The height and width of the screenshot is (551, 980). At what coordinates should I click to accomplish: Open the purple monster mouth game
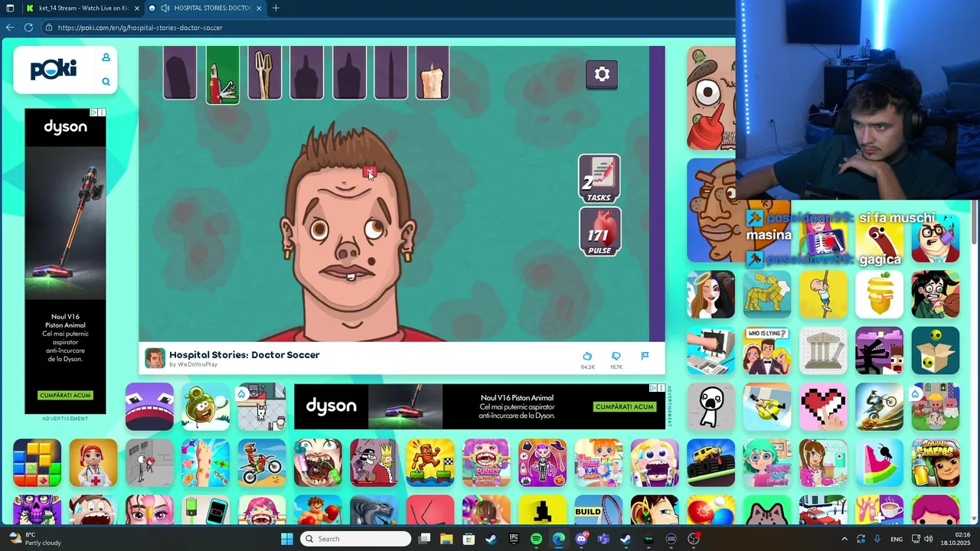pos(149,407)
